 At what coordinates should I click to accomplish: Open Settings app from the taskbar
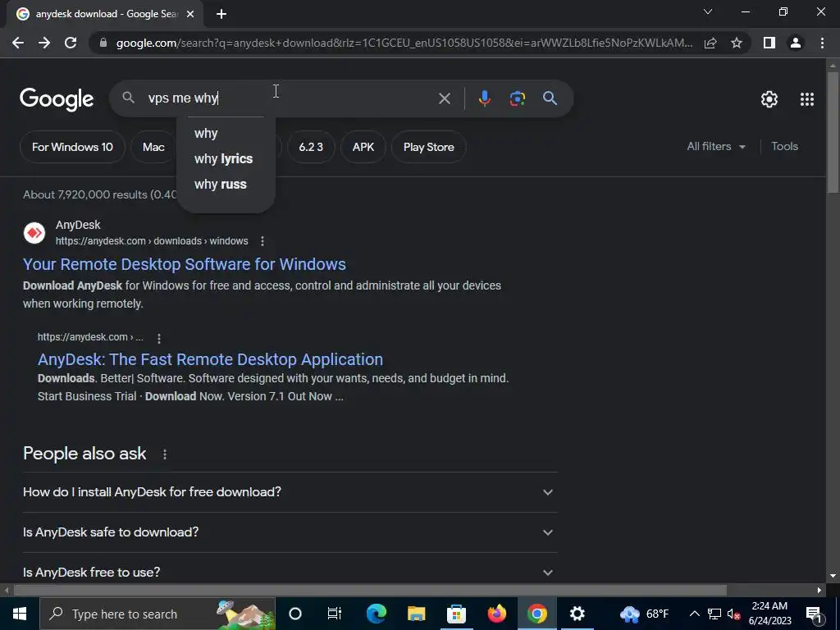tap(577, 614)
